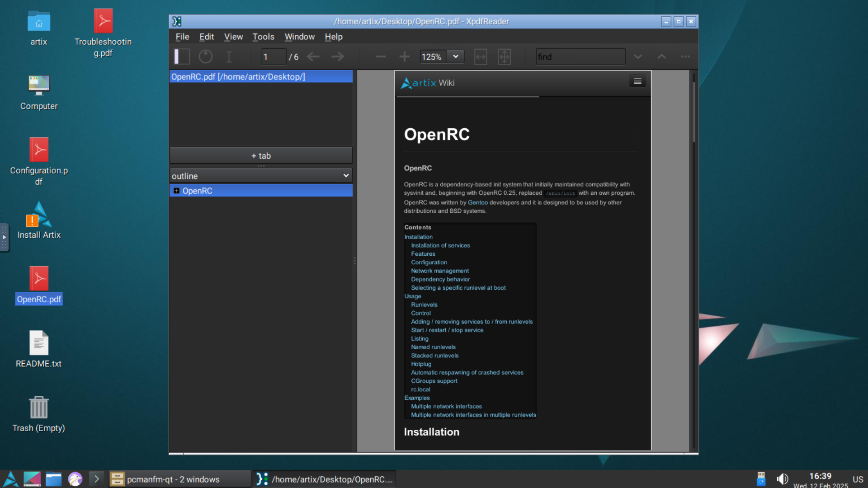868x488 pixels.
Task: Launch Install Artix desktop icon
Action: click(x=39, y=221)
